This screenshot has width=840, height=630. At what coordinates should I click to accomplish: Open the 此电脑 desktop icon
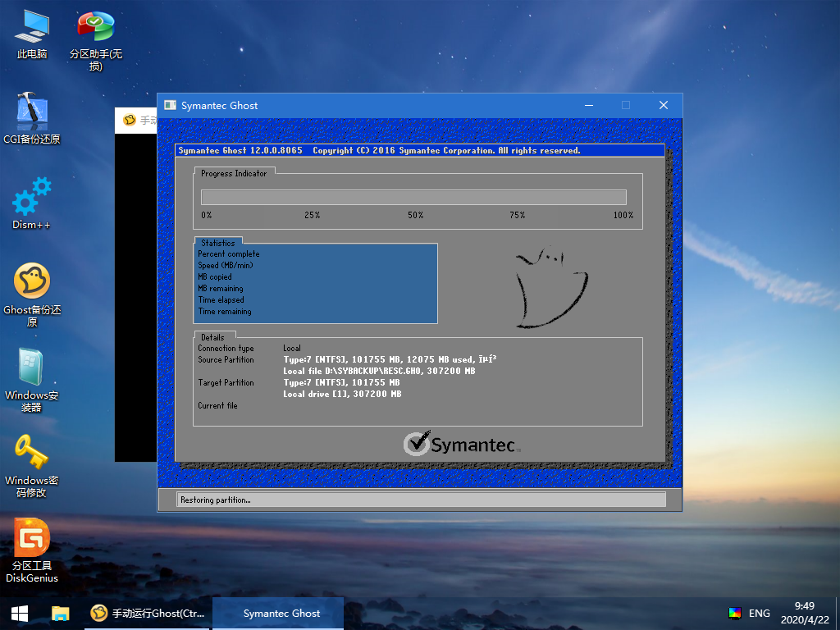coord(32,33)
